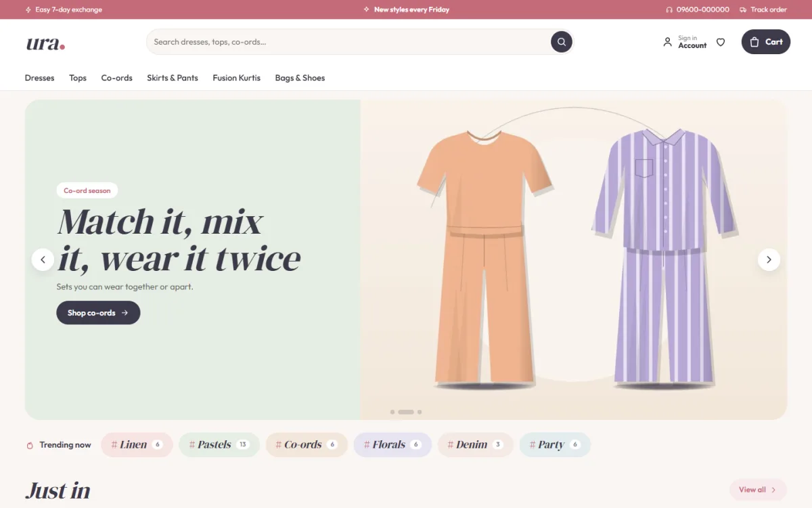Click the headset icon beside phone number
The image size is (812, 508).
[669, 9]
